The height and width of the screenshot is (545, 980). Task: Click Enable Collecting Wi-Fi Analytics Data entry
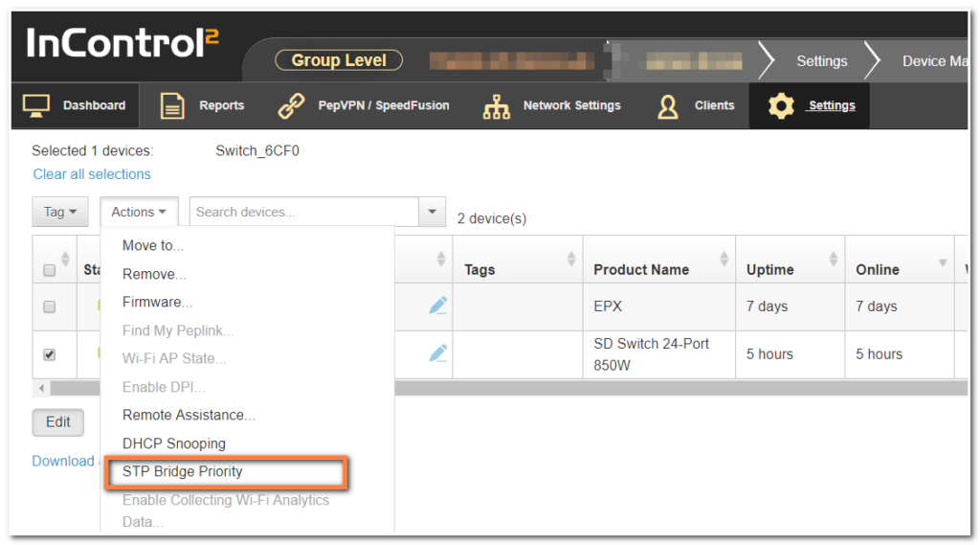click(x=226, y=511)
